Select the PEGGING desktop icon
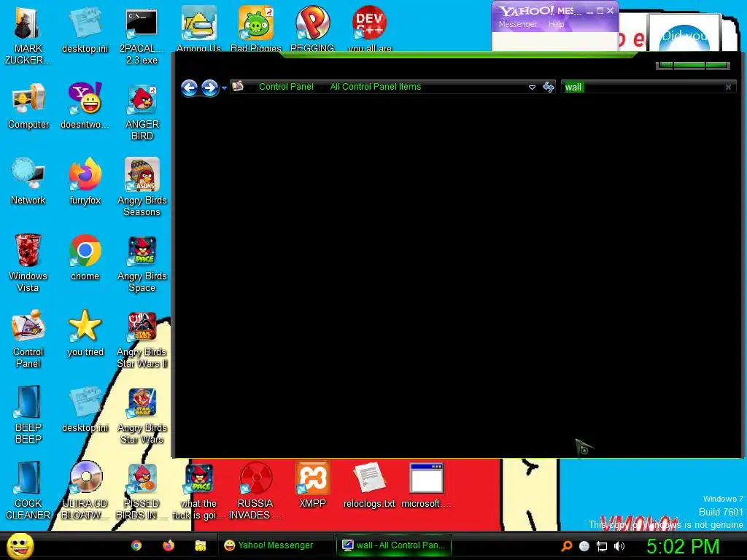 click(x=312, y=29)
